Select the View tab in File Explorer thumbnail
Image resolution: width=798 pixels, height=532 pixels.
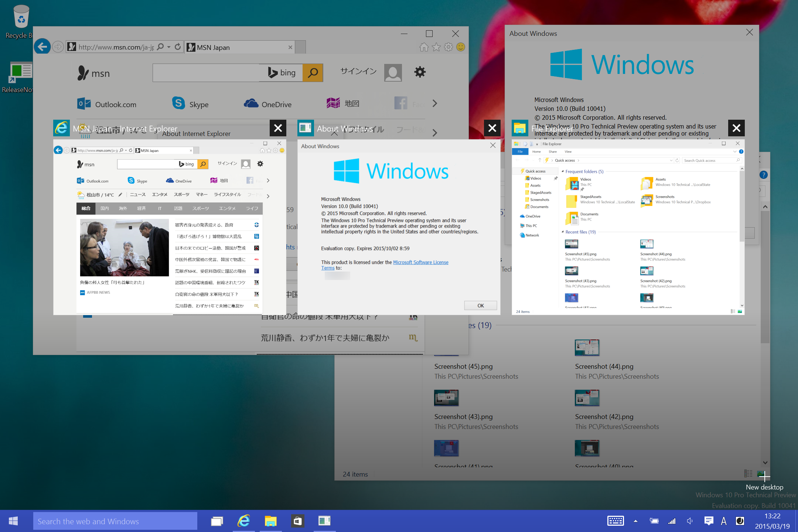(568, 151)
